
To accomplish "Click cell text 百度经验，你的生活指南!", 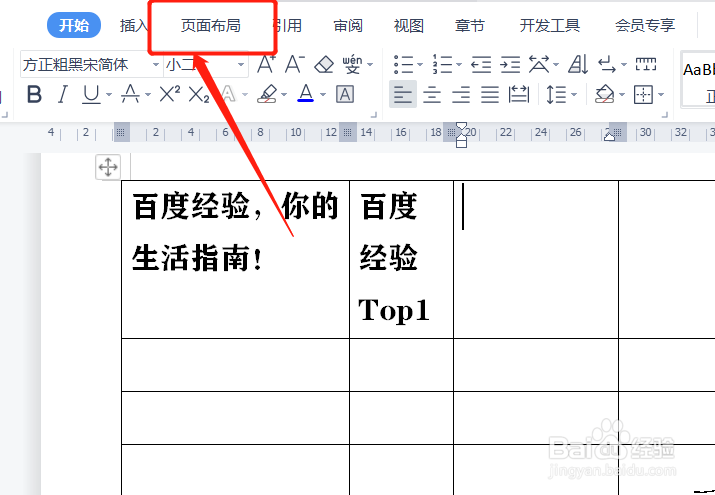I will pyautogui.click(x=235, y=232).
